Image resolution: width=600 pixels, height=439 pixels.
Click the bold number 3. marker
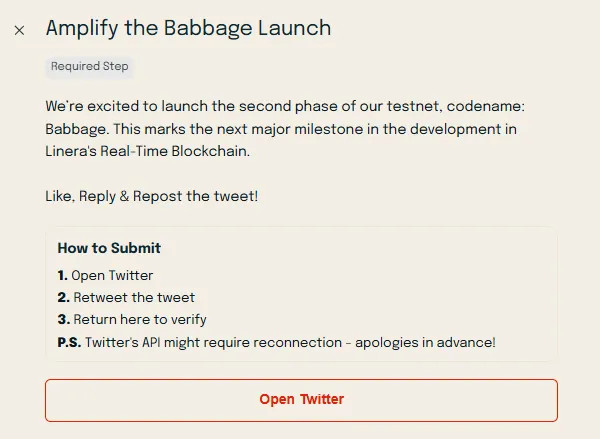click(64, 319)
